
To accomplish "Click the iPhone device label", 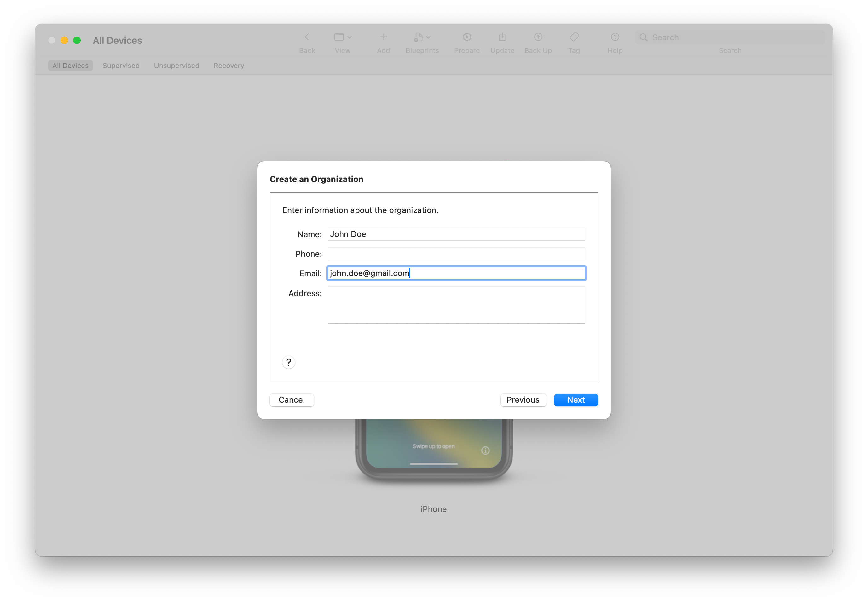I will [x=433, y=509].
